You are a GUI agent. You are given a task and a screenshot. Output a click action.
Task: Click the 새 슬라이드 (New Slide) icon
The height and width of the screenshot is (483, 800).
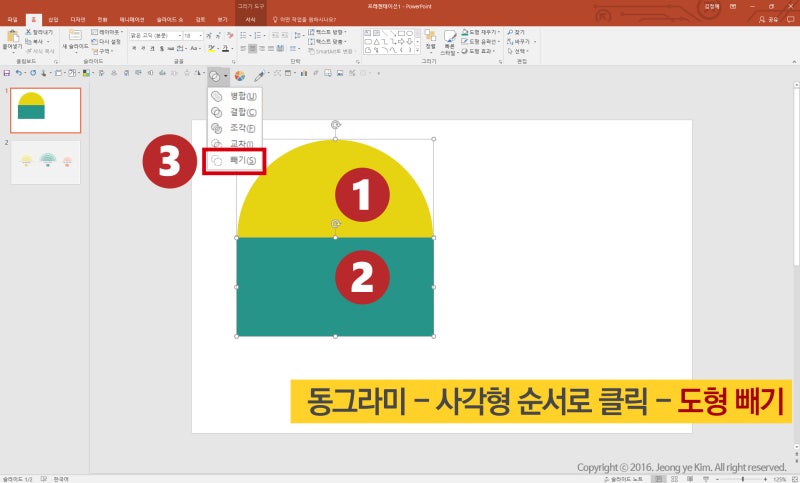point(76,40)
